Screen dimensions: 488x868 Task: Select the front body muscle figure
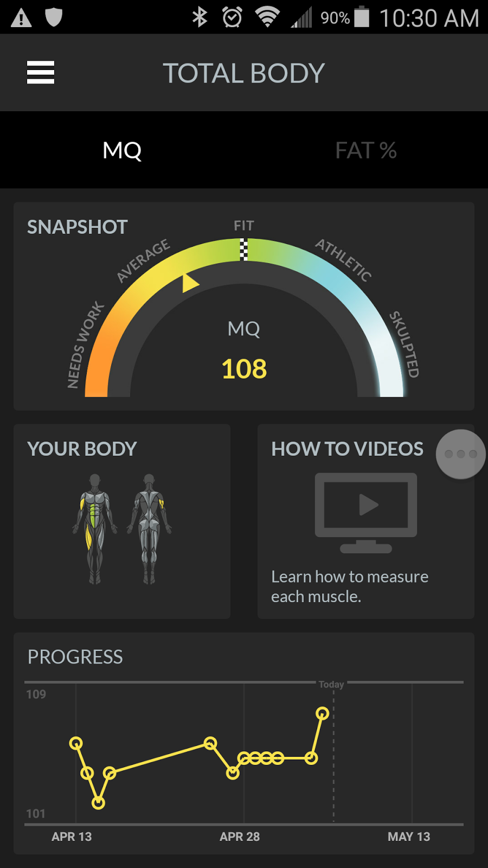click(x=95, y=529)
